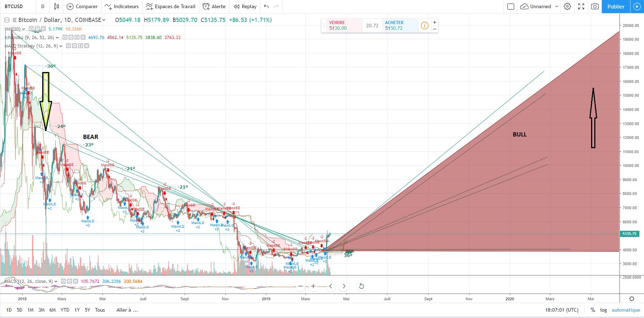The image size is (644, 318).
Task: Select the 3M time range
Action: click(x=42, y=310)
